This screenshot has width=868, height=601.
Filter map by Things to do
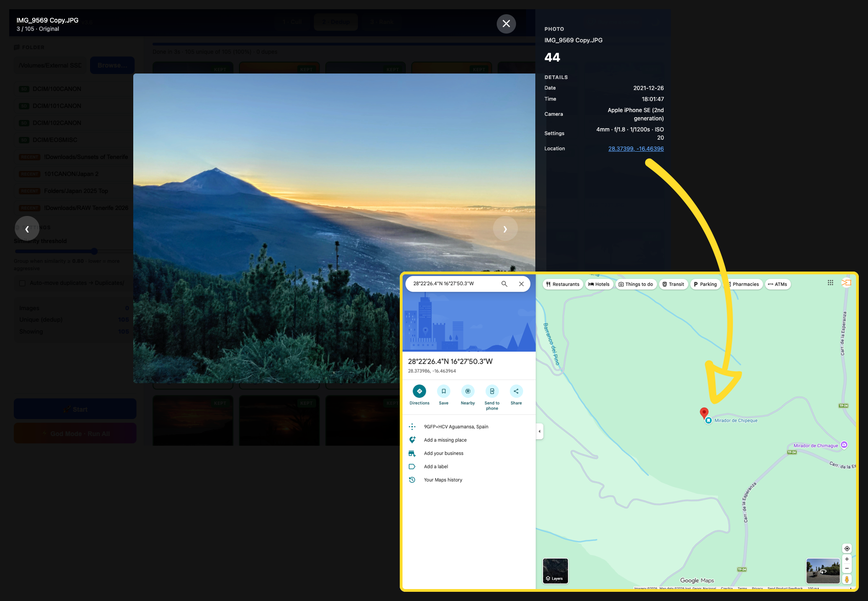click(635, 284)
